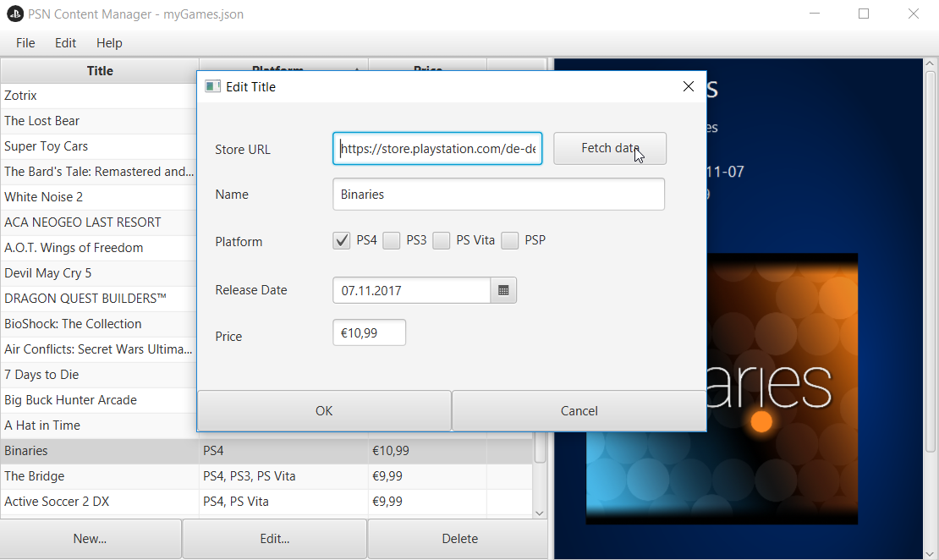Select Air Conflicts: Secret Wars row
The width and height of the screenshot is (939, 560).
(x=99, y=349)
